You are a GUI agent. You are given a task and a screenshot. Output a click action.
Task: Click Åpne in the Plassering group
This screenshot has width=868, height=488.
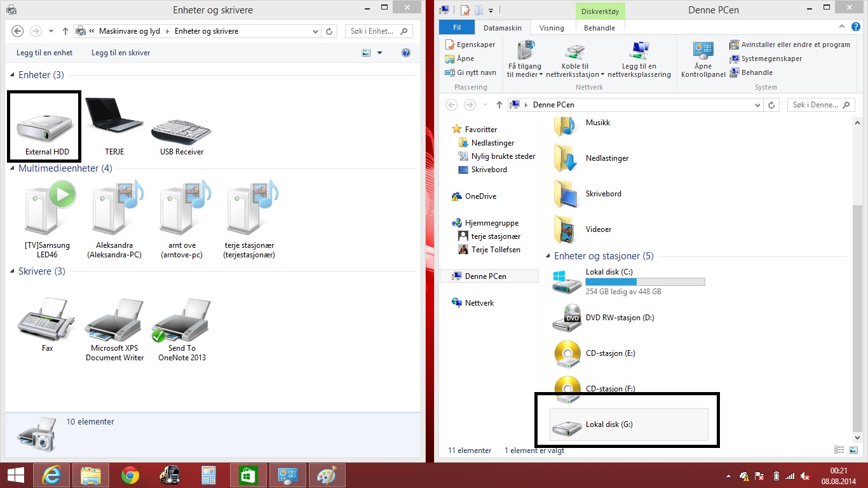coord(460,58)
